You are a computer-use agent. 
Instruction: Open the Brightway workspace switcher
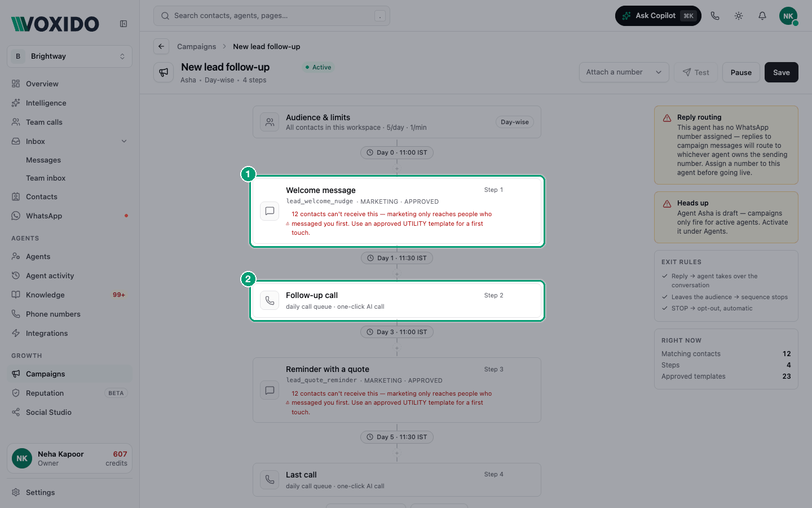pos(69,56)
